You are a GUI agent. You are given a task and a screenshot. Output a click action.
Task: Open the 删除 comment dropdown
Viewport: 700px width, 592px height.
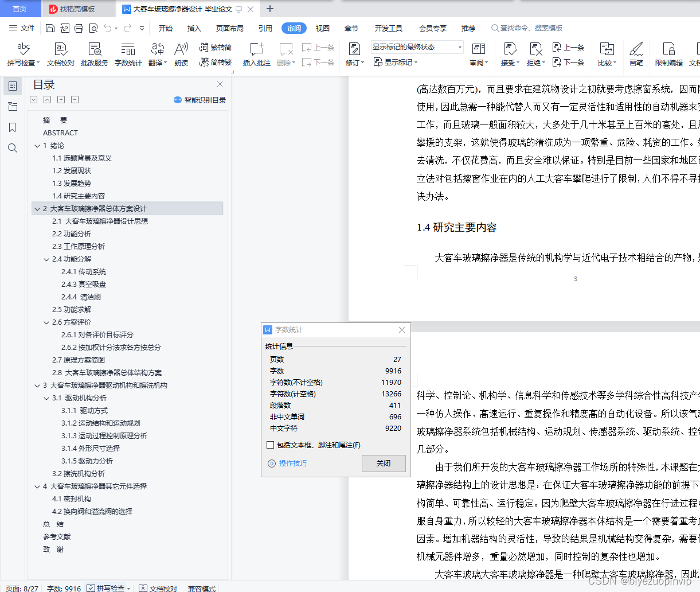coord(286,54)
